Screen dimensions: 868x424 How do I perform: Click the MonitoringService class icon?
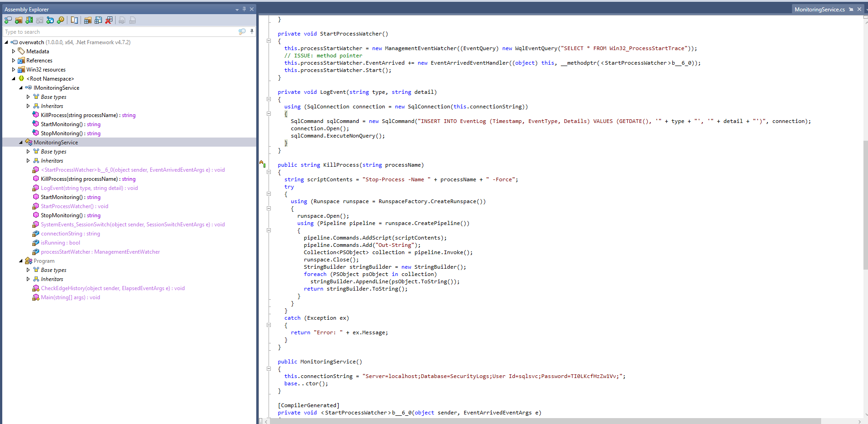pos(29,142)
